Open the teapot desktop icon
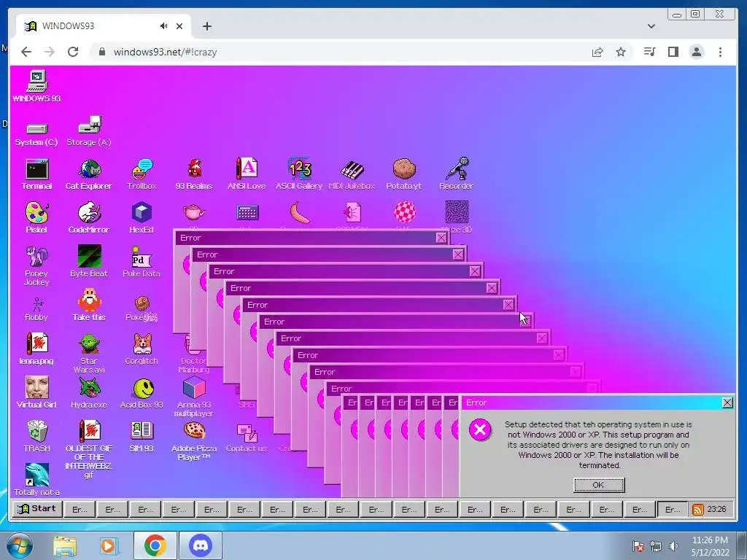Image resolution: width=747 pixels, height=560 pixels. pyautogui.click(x=194, y=212)
